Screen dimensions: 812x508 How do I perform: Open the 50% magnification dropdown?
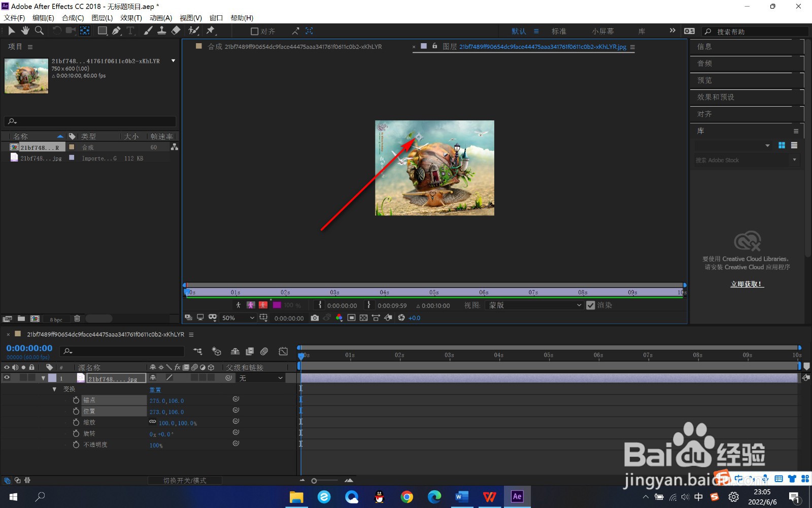coord(238,318)
